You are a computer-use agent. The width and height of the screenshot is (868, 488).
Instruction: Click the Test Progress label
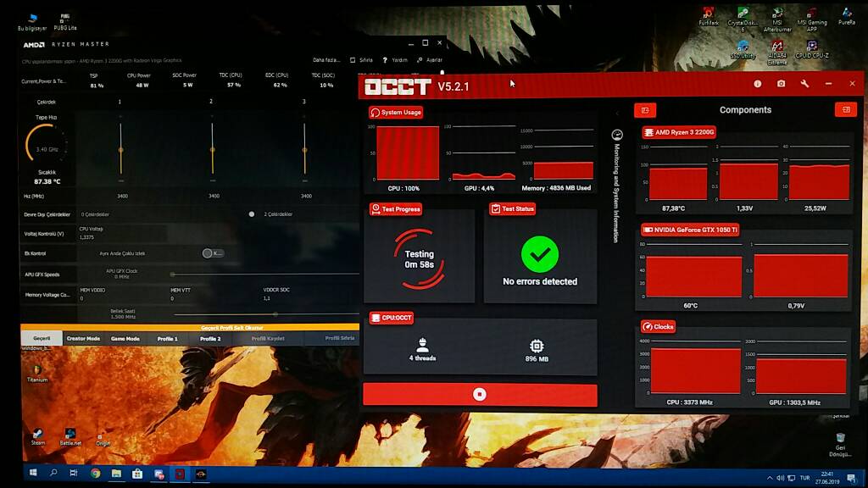pos(396,209)
